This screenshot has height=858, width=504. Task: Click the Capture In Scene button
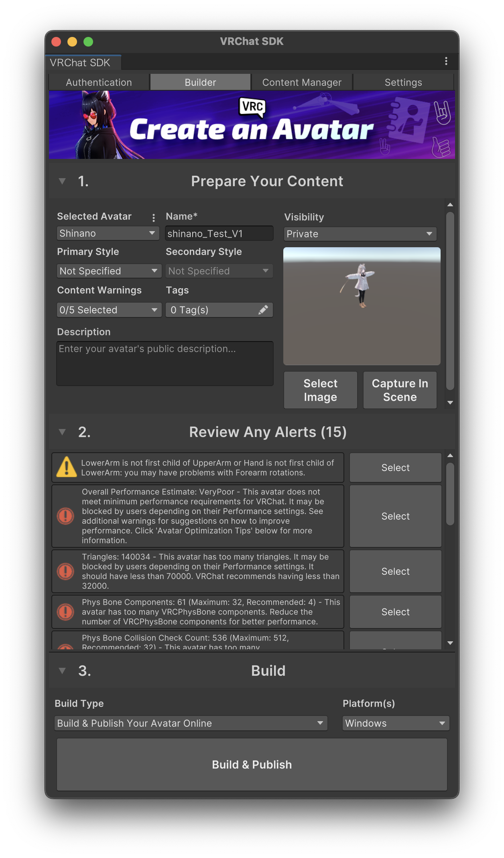point(400,390)
